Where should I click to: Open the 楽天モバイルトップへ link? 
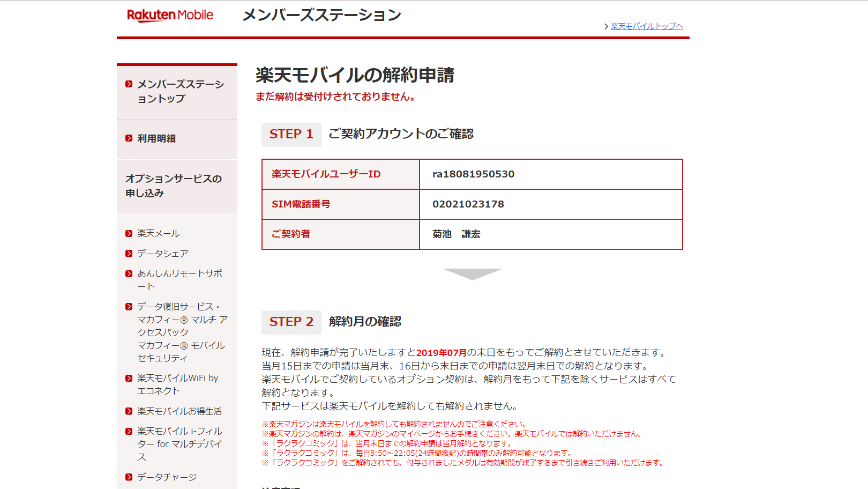point(647,26)
